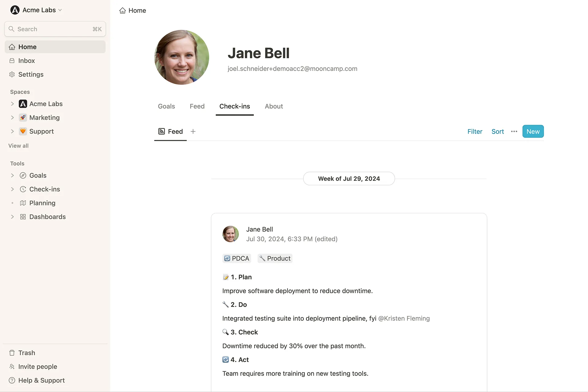Click the PDCA tag on check-in
The height and width of the screenshot is (392, 588).
coord(236,258)
